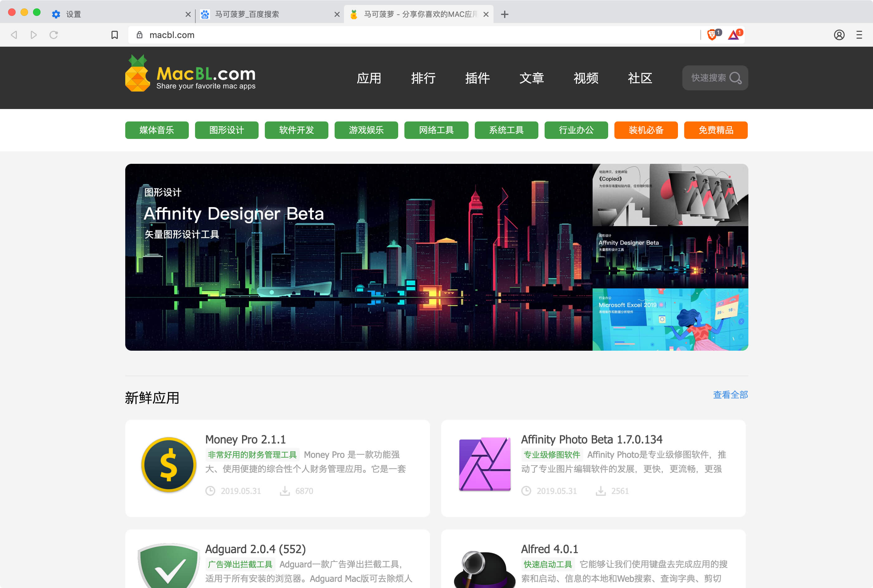Click the browser back arrow
This screenshot has height=588, width=873.
14,35
